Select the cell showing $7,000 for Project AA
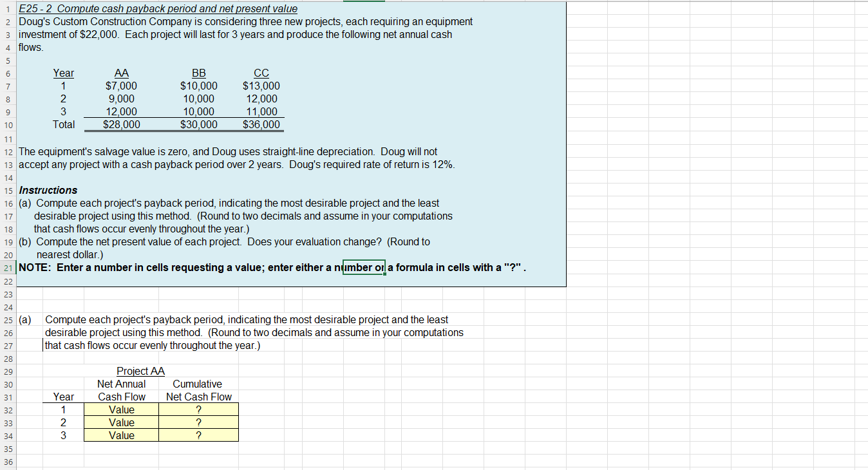Image resolution: width=868 pixels, height=470 pixels. (x=121, y=86)
